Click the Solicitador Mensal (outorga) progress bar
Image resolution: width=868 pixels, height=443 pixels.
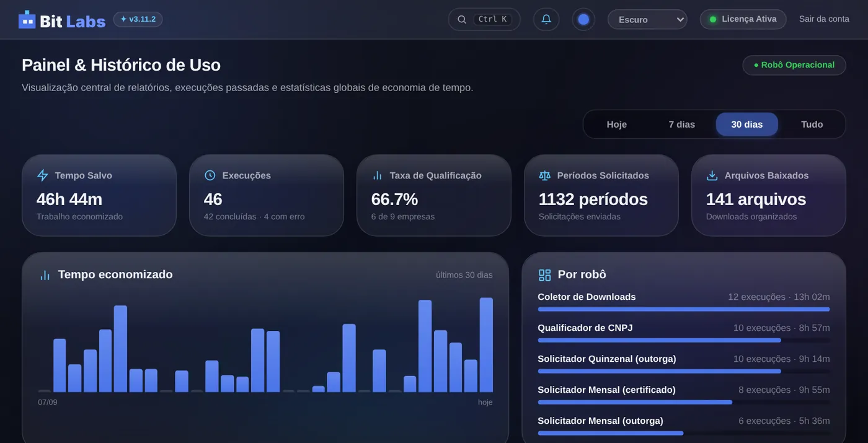click(x=684, y=433)
